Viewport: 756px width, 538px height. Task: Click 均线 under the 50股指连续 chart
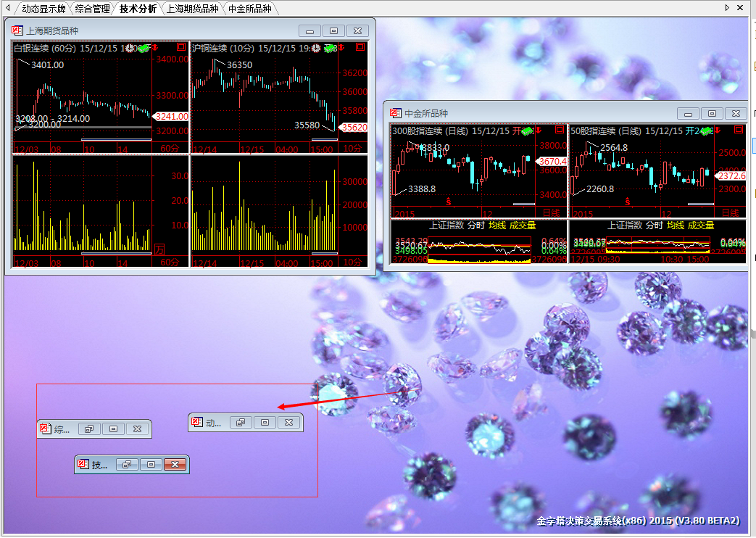676,225
